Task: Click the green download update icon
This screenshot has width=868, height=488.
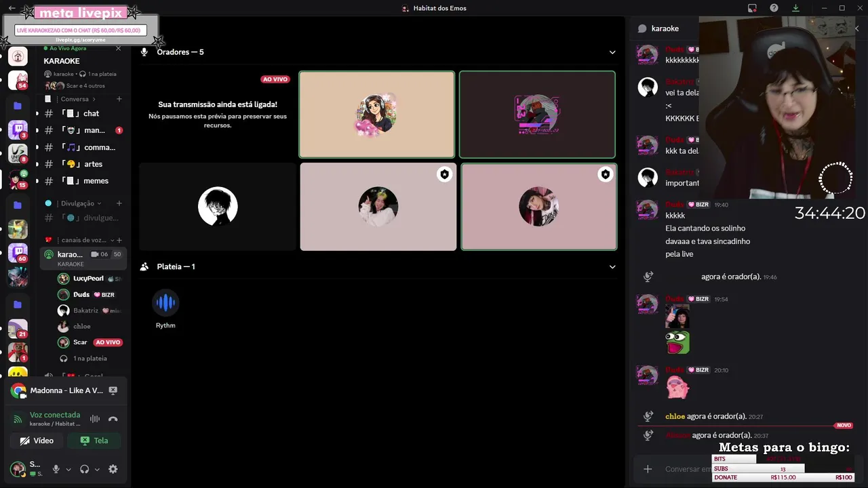Action: click(795, 8)
